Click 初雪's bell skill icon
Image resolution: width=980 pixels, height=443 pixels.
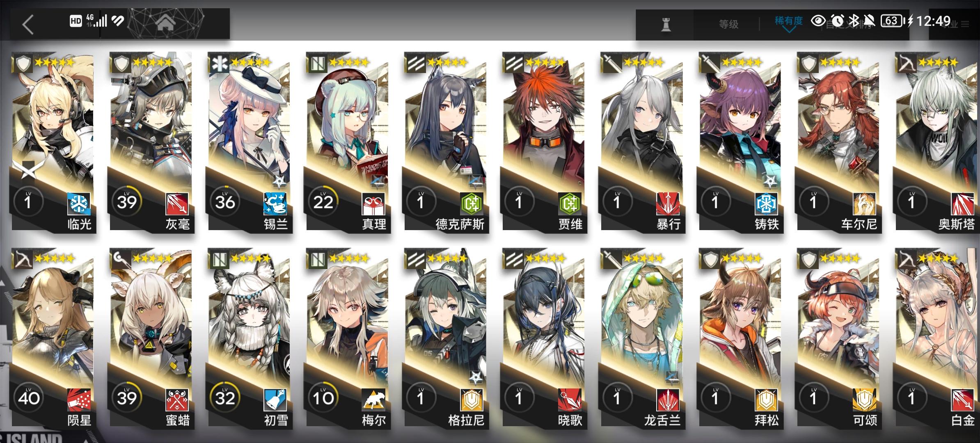coord(275,400)
